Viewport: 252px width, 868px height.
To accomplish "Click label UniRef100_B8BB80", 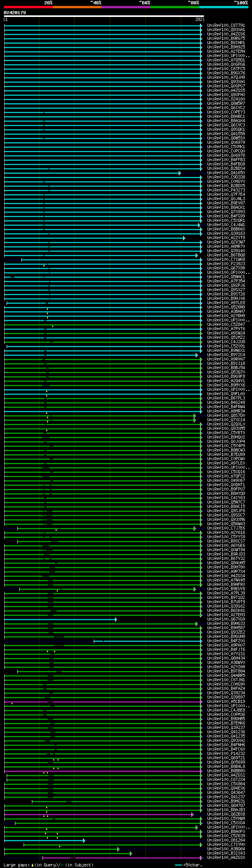I will click(x=226, y=771).
